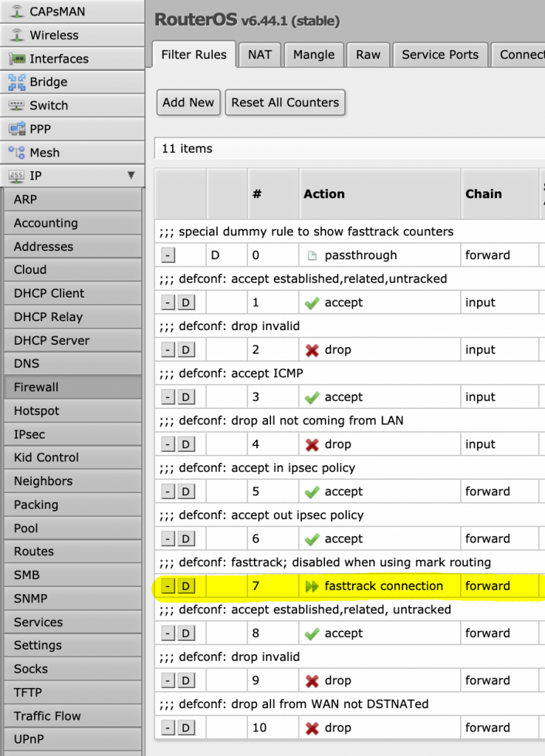Viewport: 545px width, 756px height.
Task: Remove fasttrack rule 7 with minus button
Action: coord(168,586)
